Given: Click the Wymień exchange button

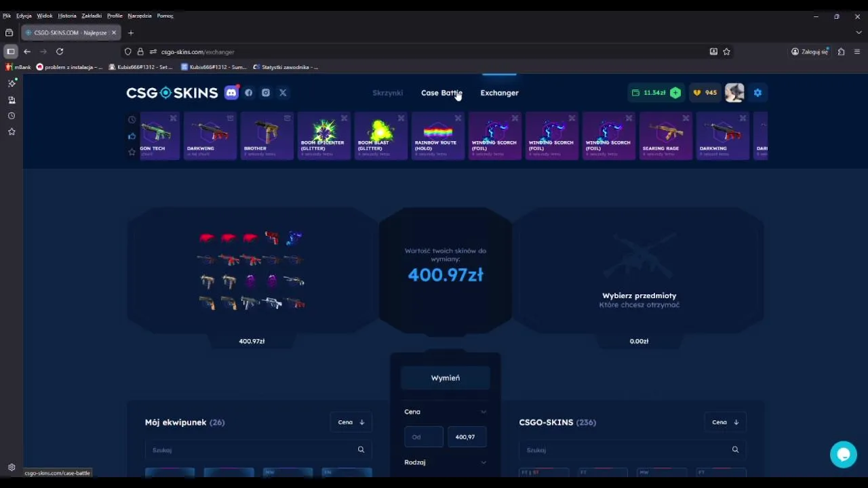Looking at the screenshot, I should 446,378.
